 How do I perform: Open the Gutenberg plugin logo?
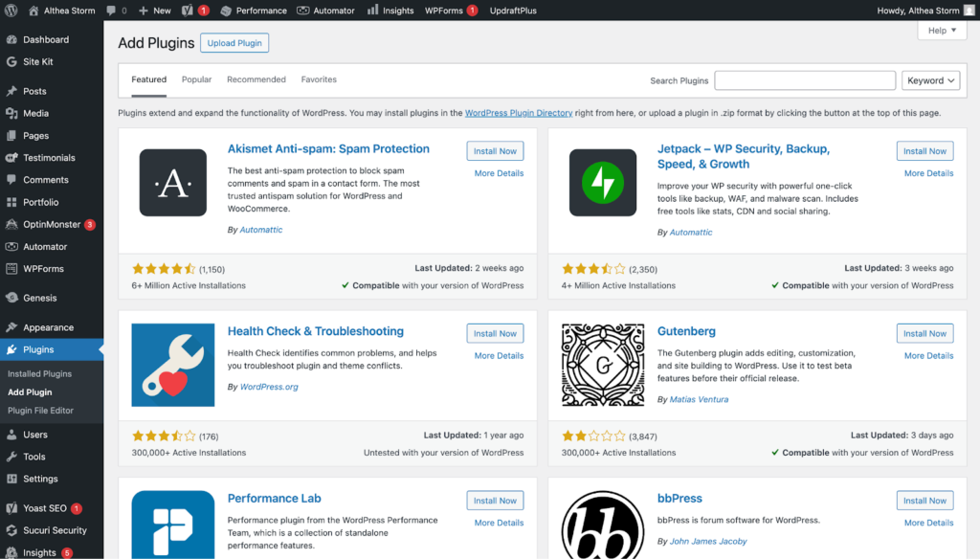tap(602, 365)
